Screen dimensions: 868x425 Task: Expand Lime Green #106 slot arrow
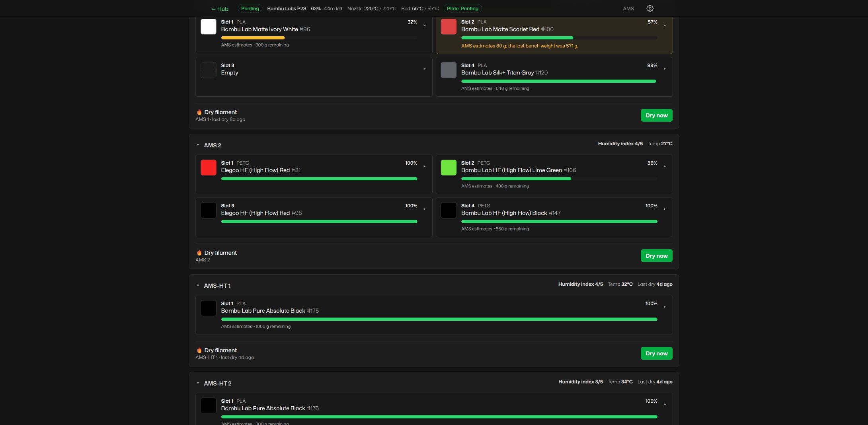[x=665, y=166]
